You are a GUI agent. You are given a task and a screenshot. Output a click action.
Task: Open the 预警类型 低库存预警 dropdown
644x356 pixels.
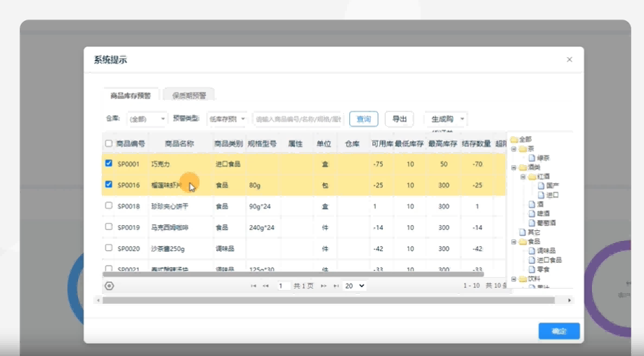(227, 119)
